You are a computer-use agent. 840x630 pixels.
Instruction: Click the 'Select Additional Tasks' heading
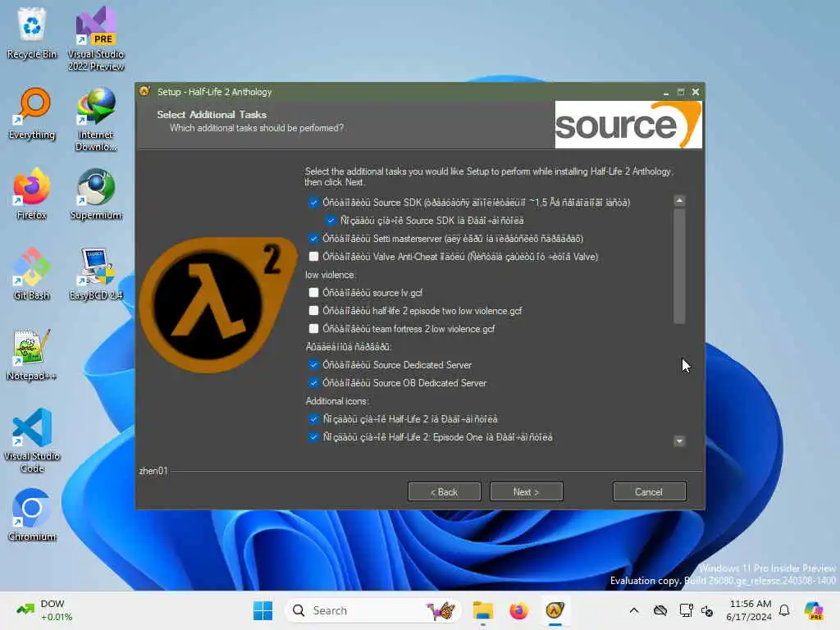(212, 114)
